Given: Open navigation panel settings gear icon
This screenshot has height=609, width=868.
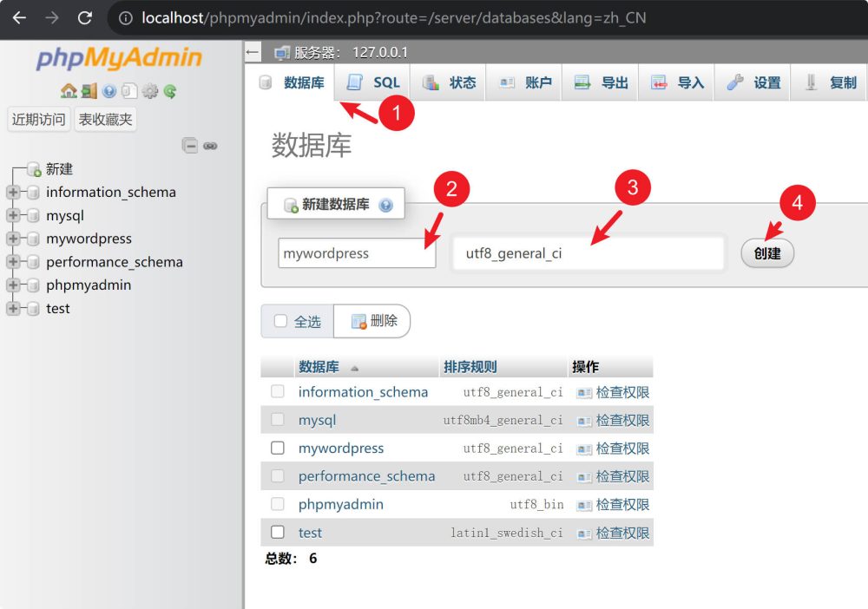Looking at the screenshot, I should (149, 91).
